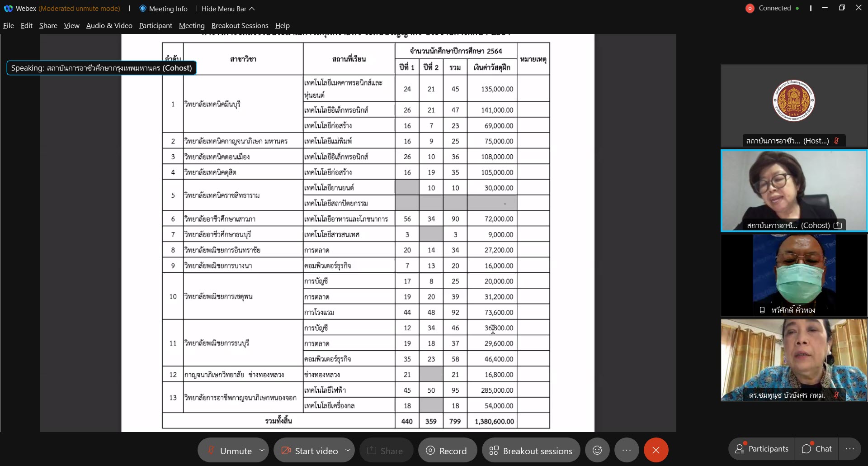Expand audio options arrow beside Unmute

click(x=262, y=450)
